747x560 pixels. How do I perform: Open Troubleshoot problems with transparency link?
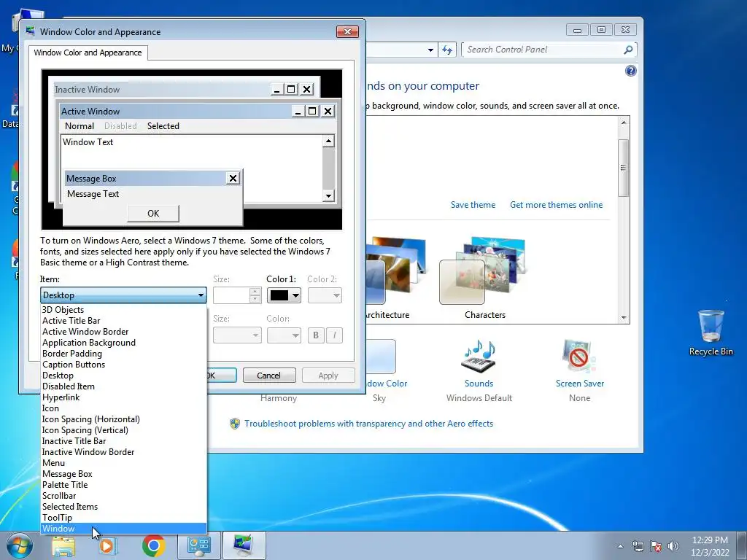[x=368, y=424]
